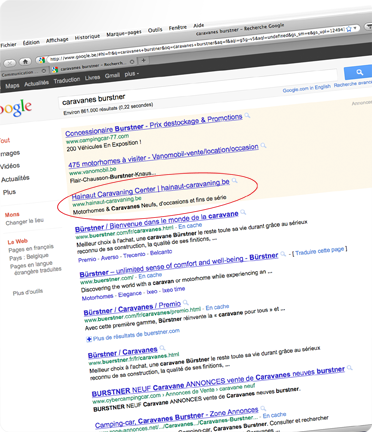372x432 pixels.
Task: Open the Marque-pages menu
Action: (124, 33)
